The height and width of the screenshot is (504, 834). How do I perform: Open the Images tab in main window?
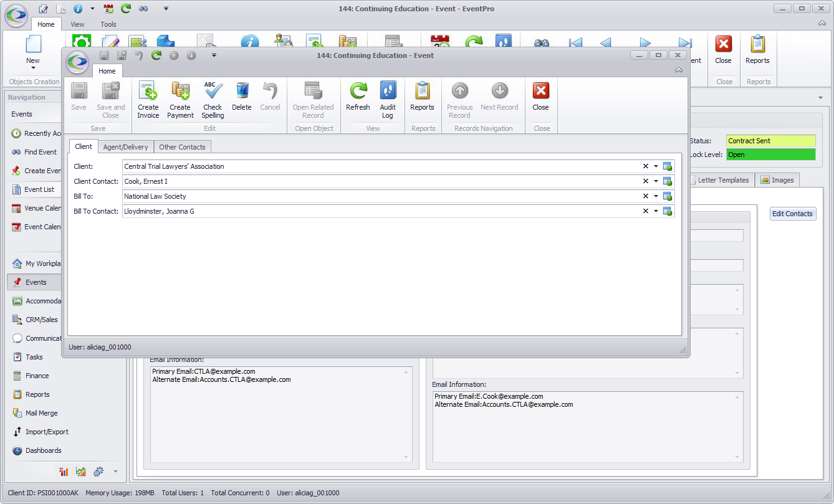pos(777,180)
